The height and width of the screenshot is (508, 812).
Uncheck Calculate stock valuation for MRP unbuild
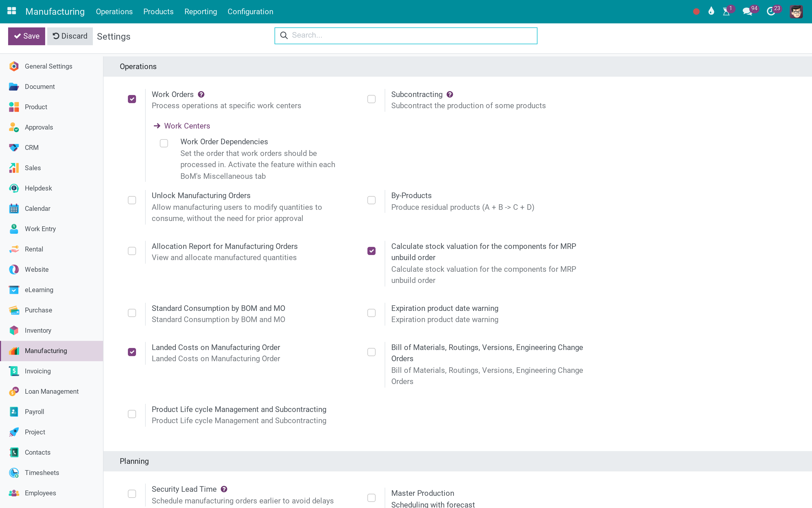click(x=371, y=251)
